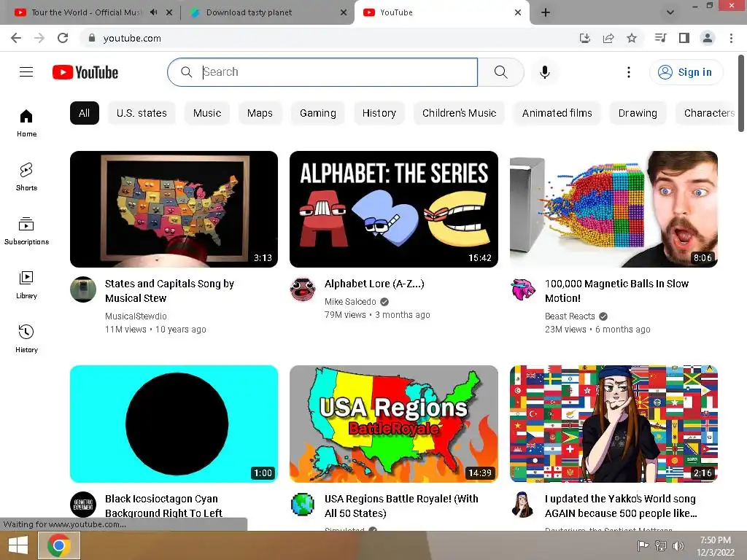The image size is (747, 560).
Task: Open Chrome profile avatar
Action: [708, 38]
